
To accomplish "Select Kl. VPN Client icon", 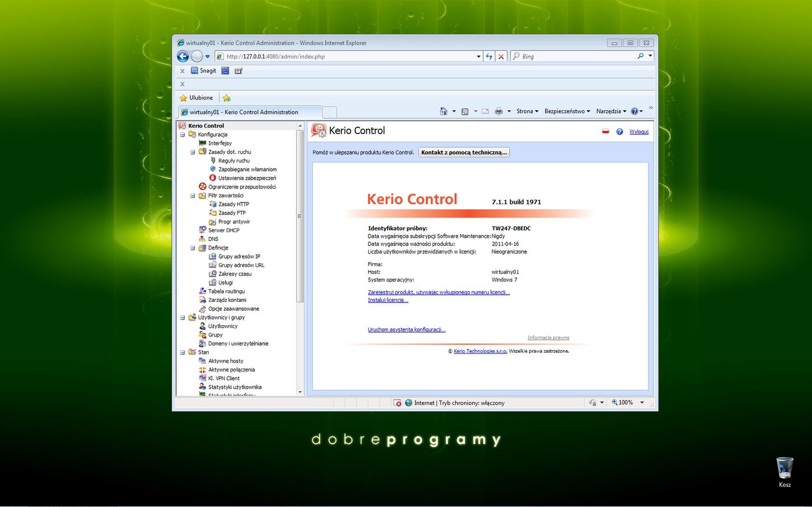I will pos(203,378).
